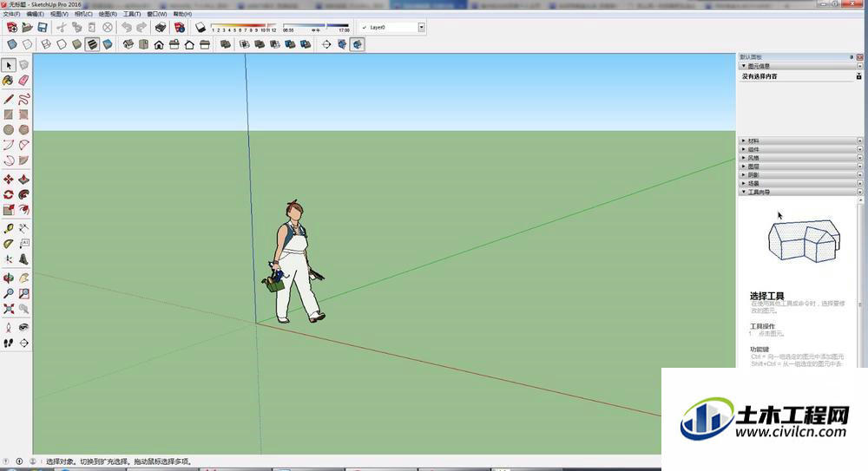Select the Pie arc tool
Image resolution: width=868 pixels, height=471 pixels.
coord(23,160)
